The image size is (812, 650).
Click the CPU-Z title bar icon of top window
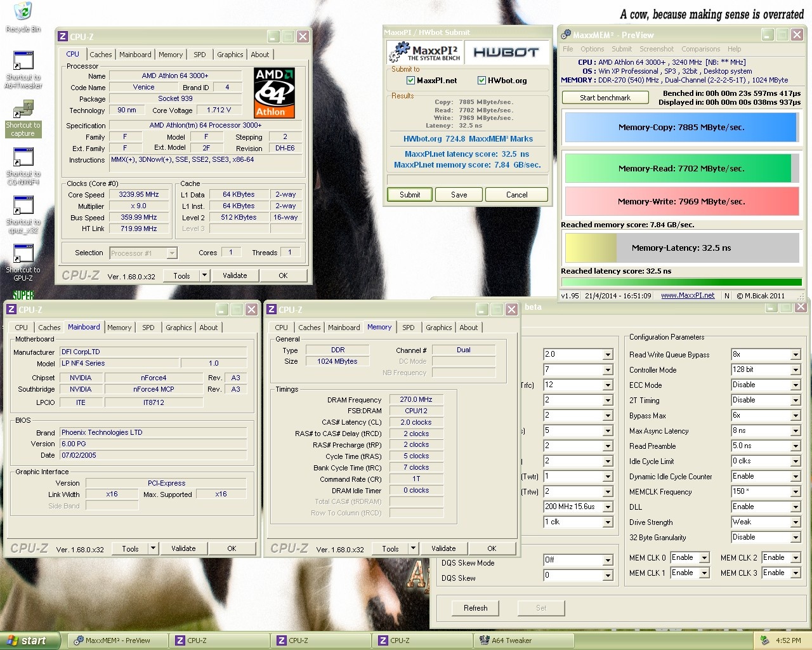pyautogui.click(x=63, y=37)
